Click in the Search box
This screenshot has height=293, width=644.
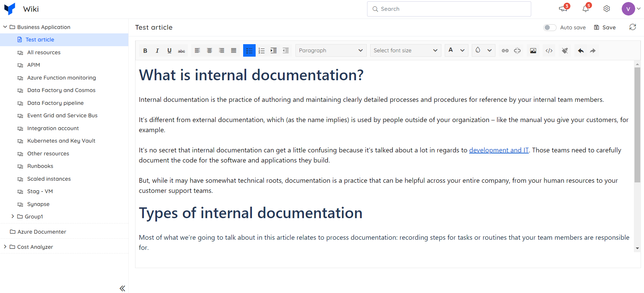pyautogui.click(x=449, y=9)
